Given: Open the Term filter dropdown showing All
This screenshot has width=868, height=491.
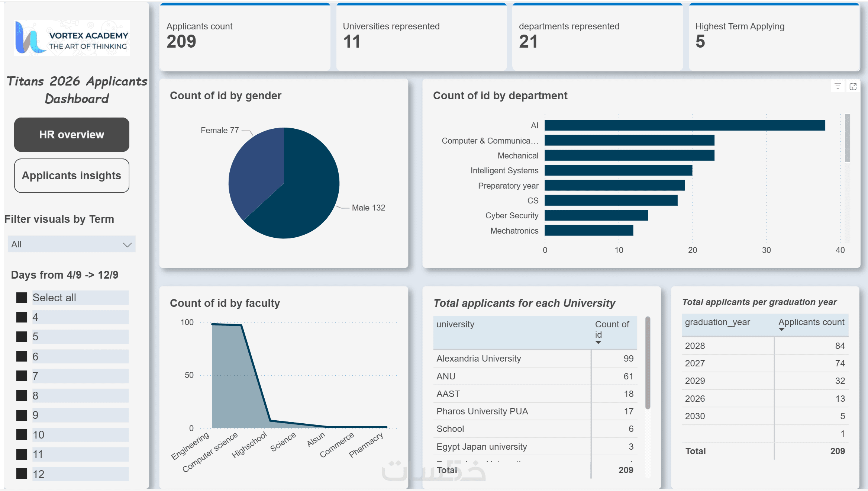Looking at the screenshot, I should [x=71, y=244].
